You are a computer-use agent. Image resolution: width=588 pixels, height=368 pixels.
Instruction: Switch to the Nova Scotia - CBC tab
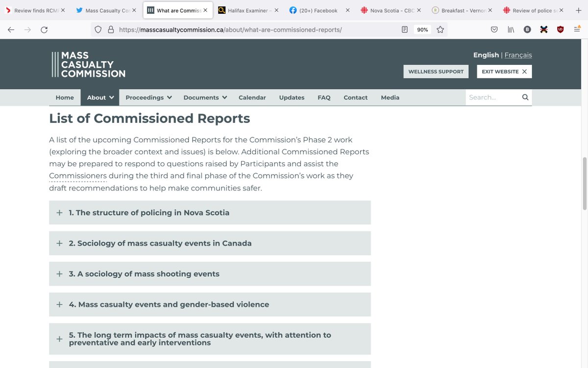pos(391,10)
